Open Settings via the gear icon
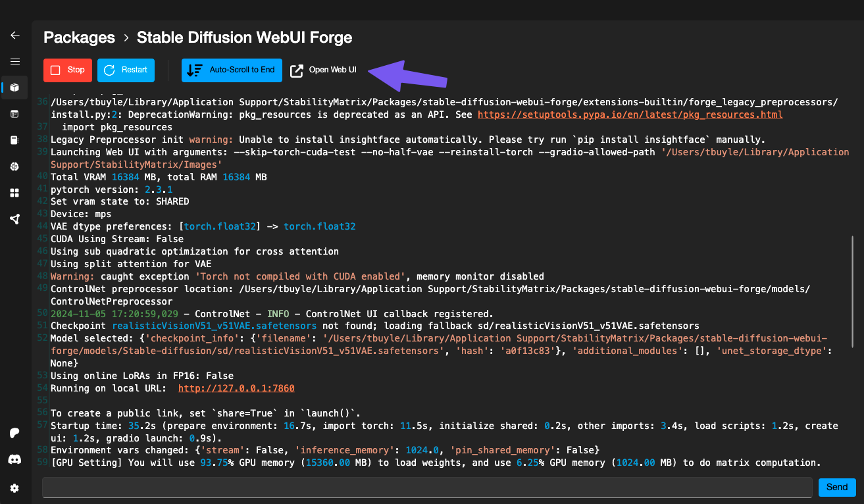 (14, 488)
